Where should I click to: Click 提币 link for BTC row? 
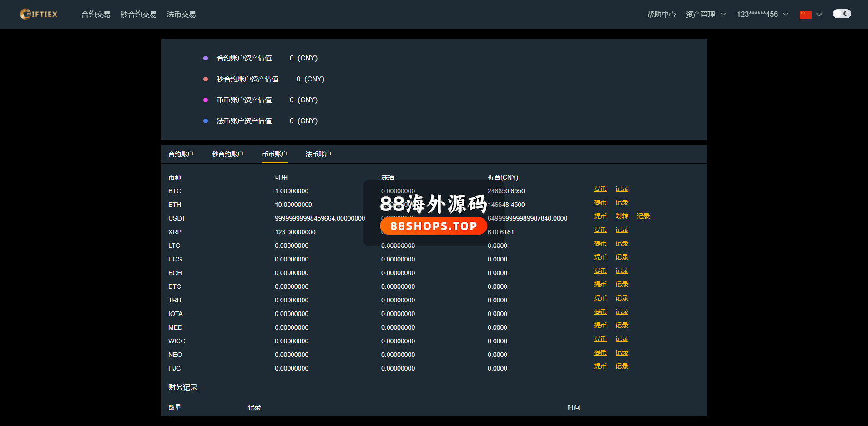pyautogui.click(x=600, y=189)
